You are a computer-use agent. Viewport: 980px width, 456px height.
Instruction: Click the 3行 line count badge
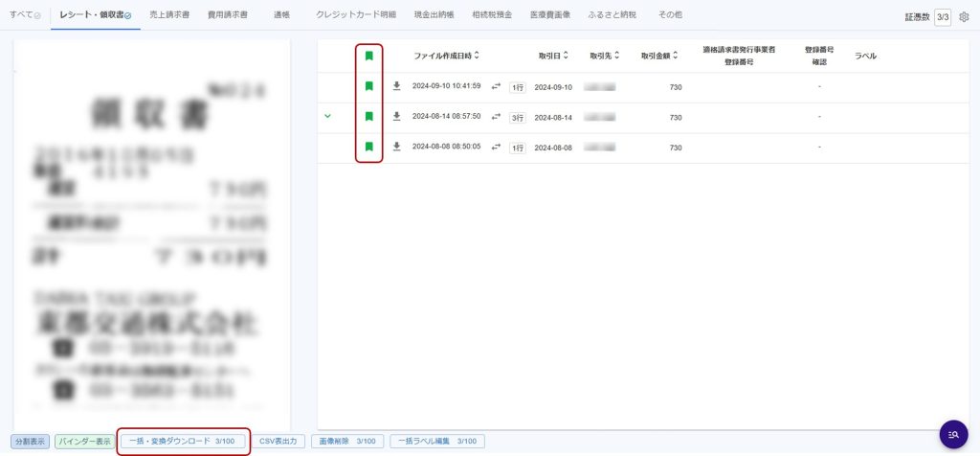point(517,118)
